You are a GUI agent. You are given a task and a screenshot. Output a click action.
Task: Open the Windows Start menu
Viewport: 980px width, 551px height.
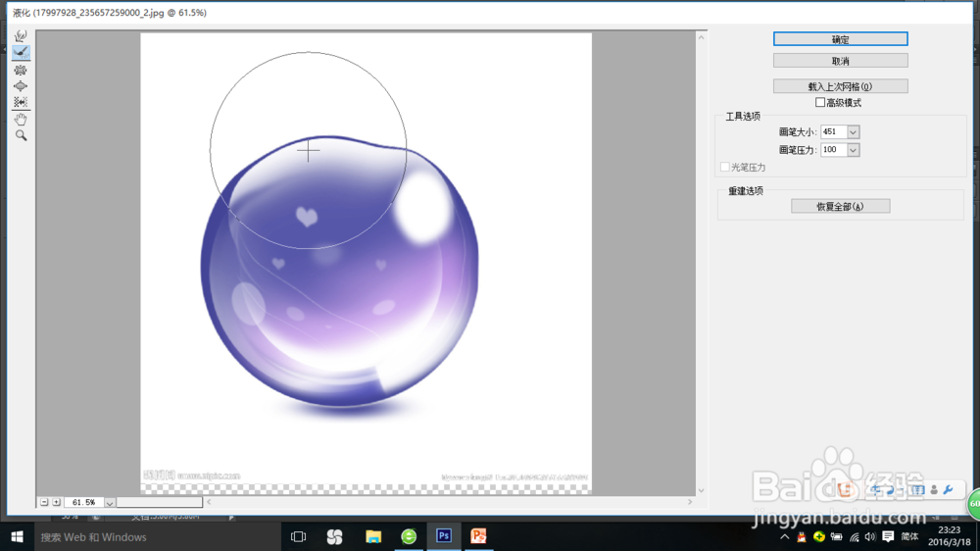(17, 536)
